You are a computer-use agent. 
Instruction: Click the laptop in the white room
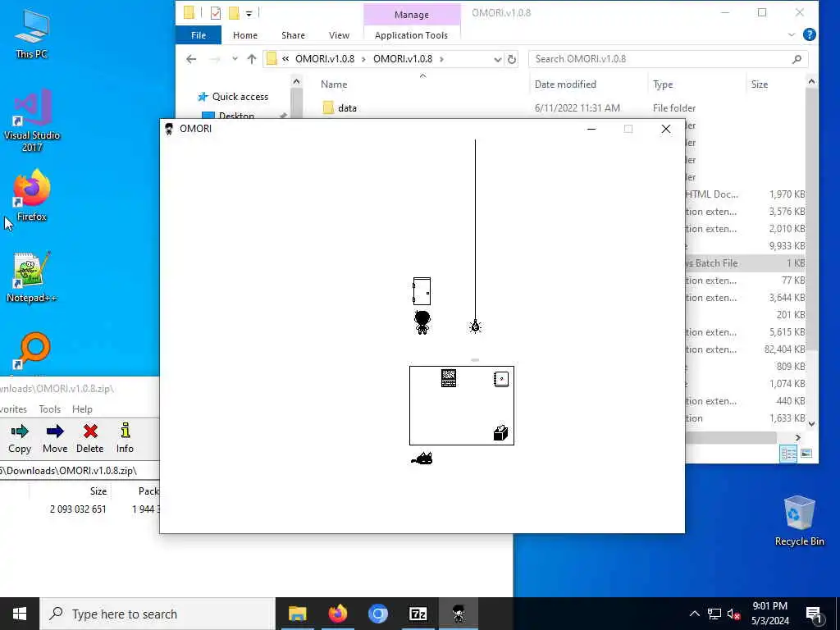click(x=449, y=377)
